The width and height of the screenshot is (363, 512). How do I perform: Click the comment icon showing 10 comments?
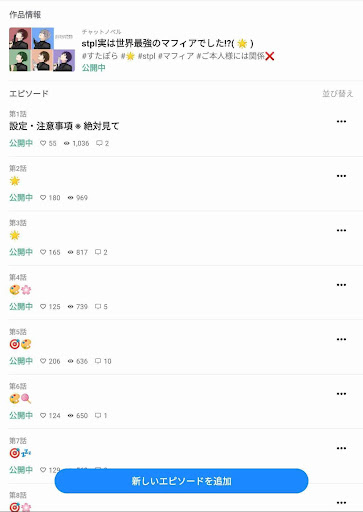tap(98, 361)
